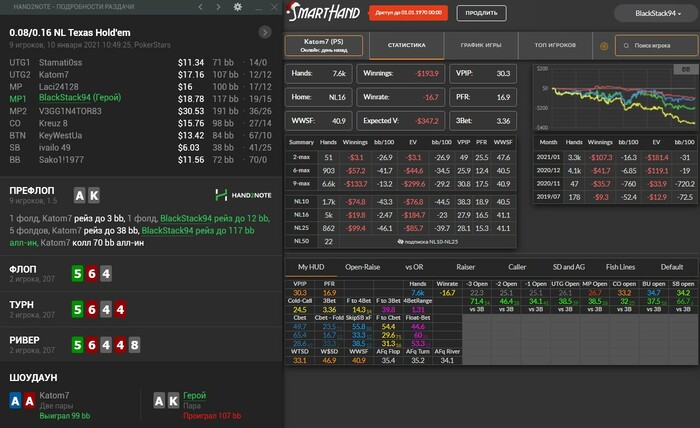
Task: Click the player name Sako1!1977
Action: pos(61,159)
